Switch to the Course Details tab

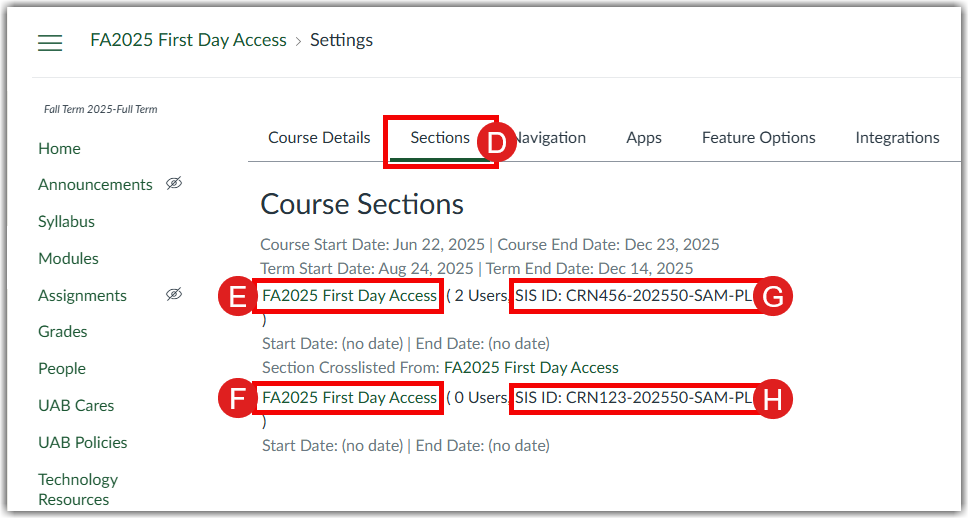coord(319,138)
